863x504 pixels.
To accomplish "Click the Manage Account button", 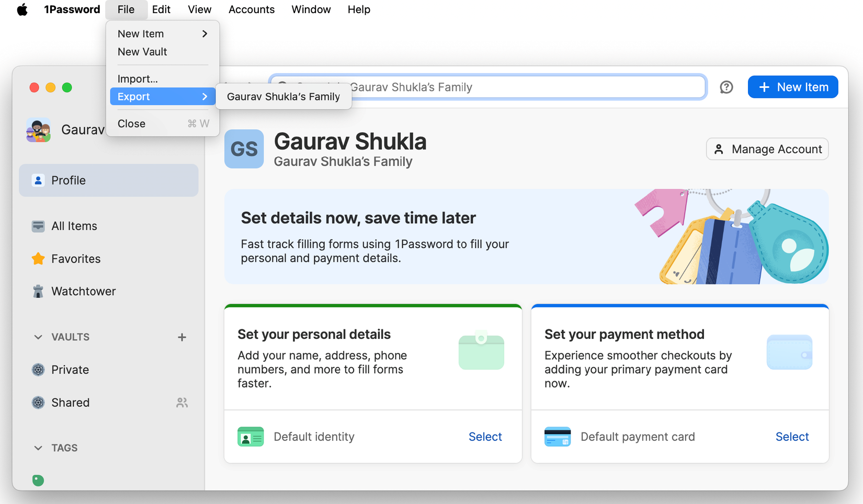I will coord(767,149).
